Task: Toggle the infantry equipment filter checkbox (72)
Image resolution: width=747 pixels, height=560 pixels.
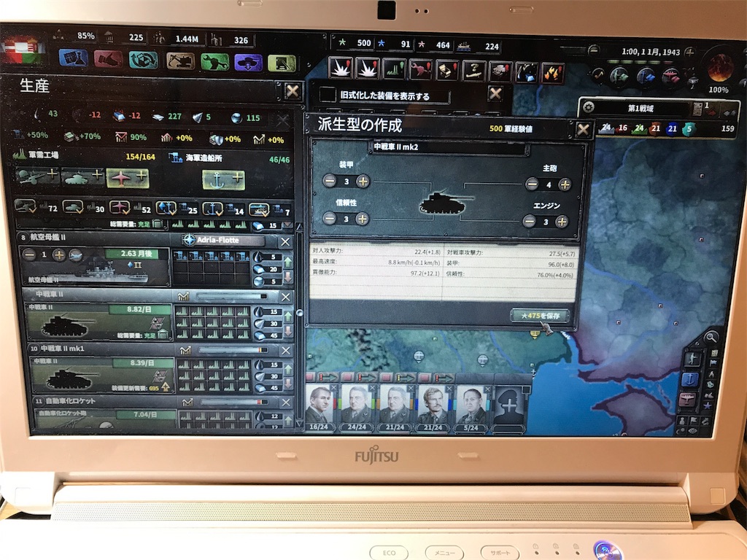Action: [25, 206]
